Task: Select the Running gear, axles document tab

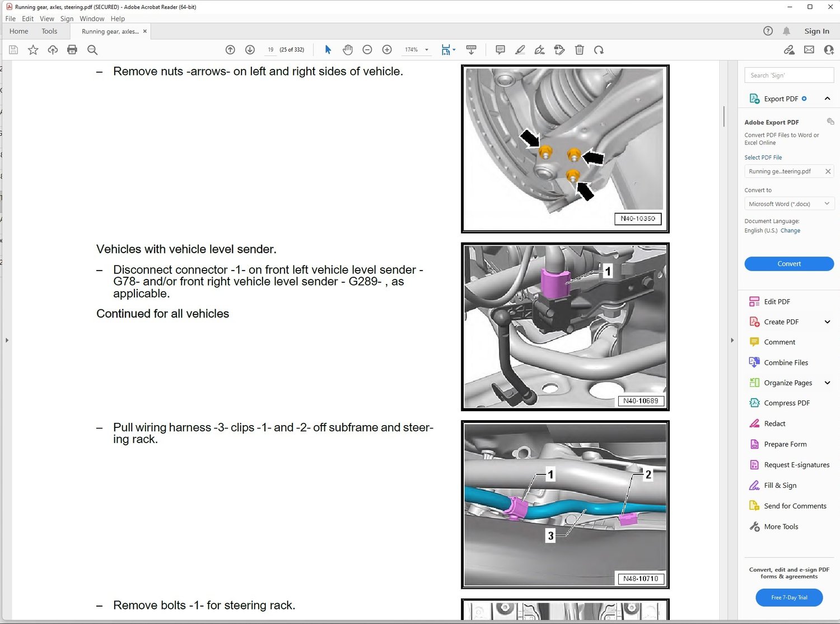Action: [110, 31]
